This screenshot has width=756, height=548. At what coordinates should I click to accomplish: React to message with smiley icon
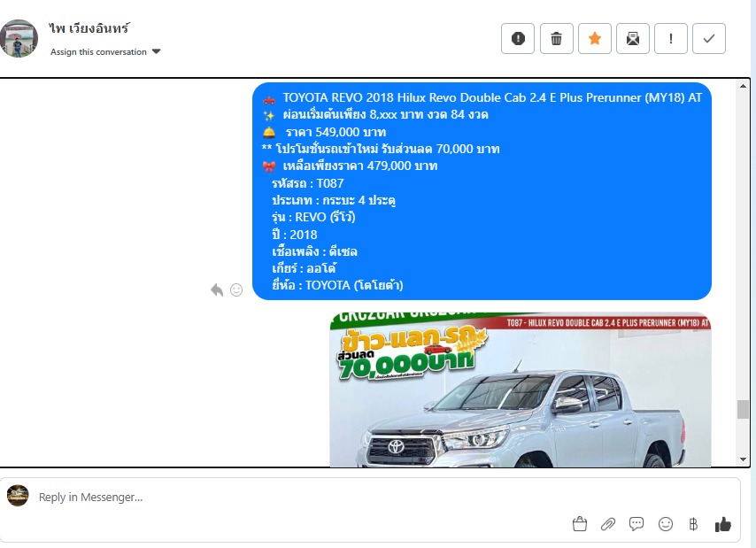click(236, 289)
